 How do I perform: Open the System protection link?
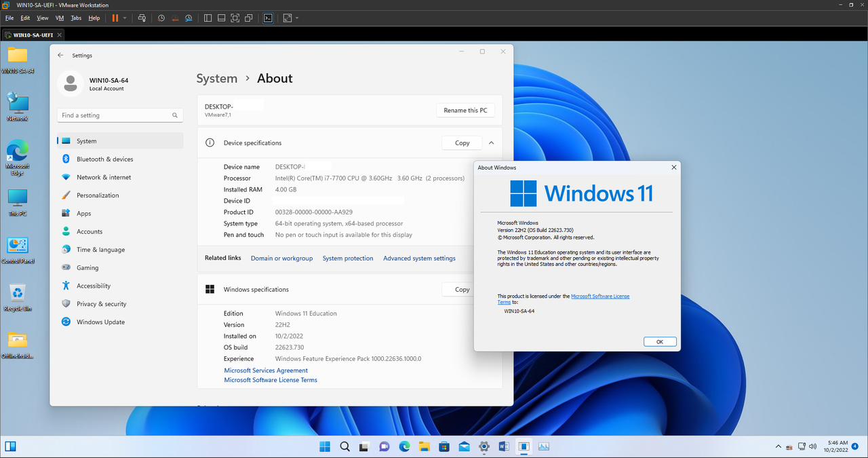348,259
